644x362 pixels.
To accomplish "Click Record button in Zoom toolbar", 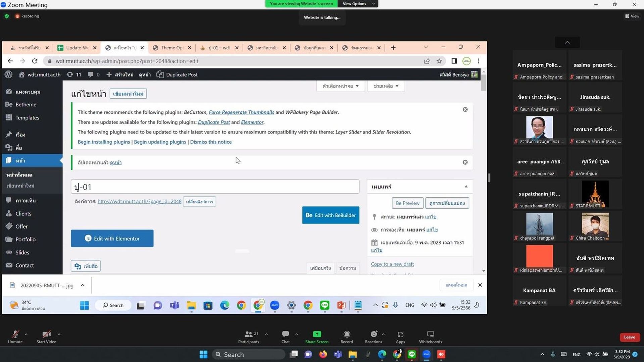I will 347,337.
